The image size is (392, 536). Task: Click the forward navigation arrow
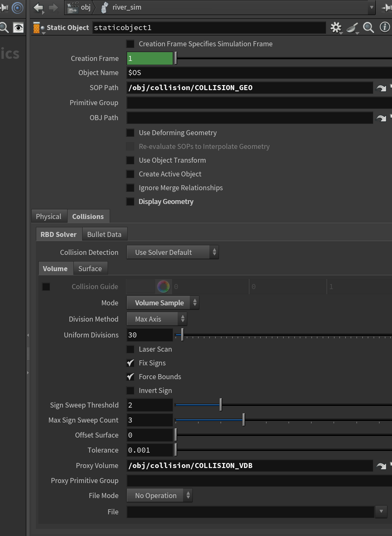pyautogui.click(x=53, y=8)
